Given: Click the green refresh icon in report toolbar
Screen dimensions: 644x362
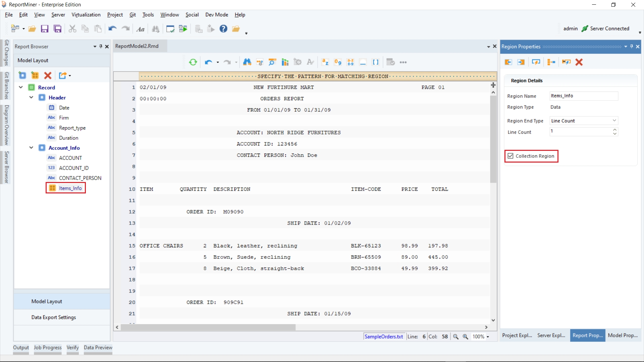Looking at the screenshot, I should 193,62.
